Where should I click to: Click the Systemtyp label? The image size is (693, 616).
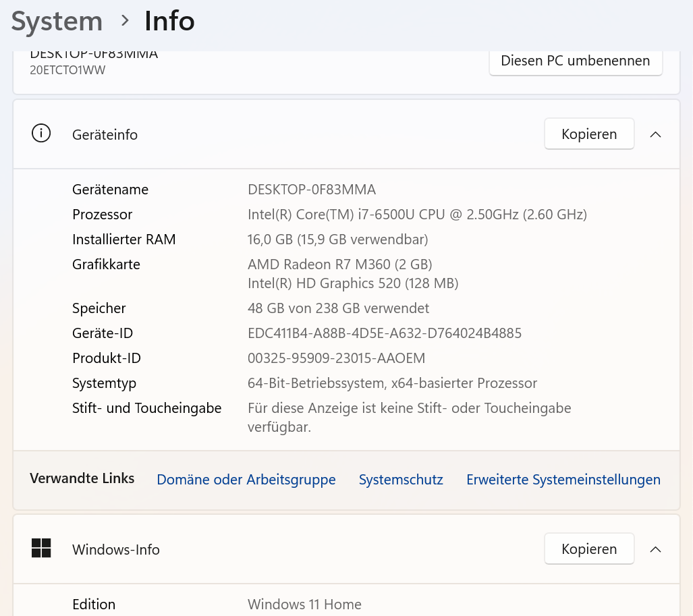(x=105, y=383)
